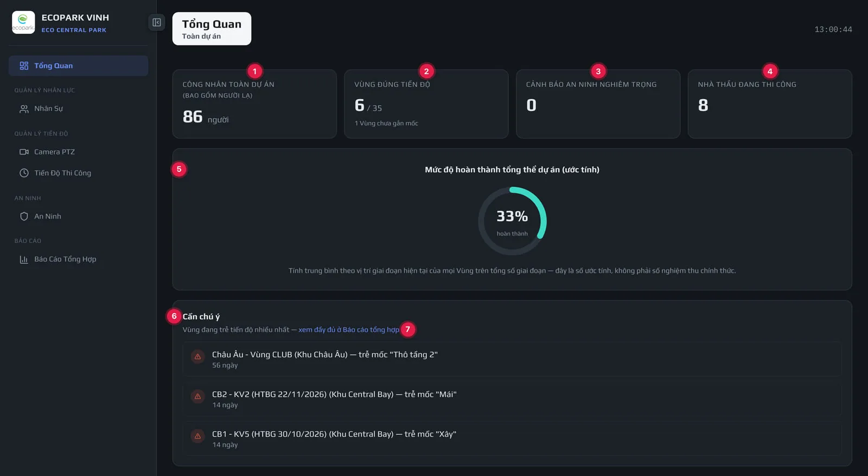Click the Tổng Quan Toàn dự án header button
Image resolution: width=868 pixels, height=476 pixels.
point(212,29)
